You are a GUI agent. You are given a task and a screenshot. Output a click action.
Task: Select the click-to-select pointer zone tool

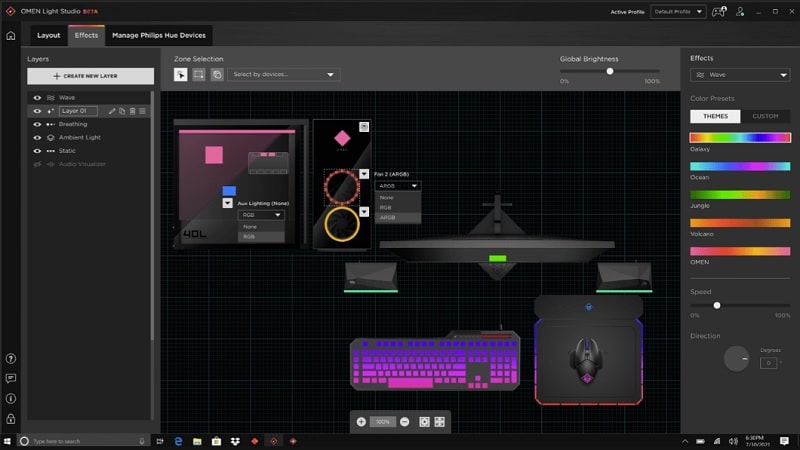pos(181,74)
